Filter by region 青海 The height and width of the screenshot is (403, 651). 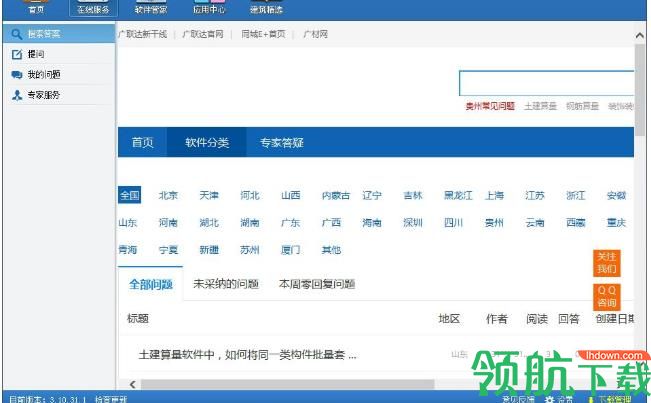[127, 249]
